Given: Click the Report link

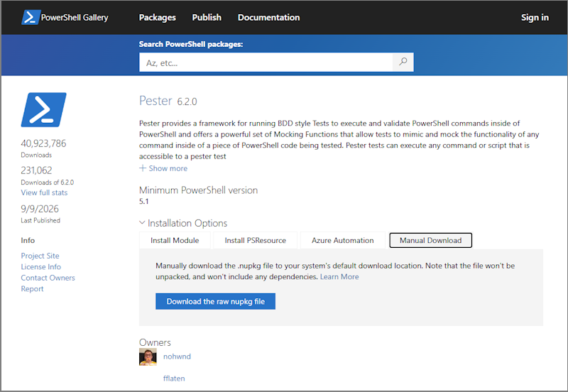Looking at the screenshot, I should [x=32, y=289].
